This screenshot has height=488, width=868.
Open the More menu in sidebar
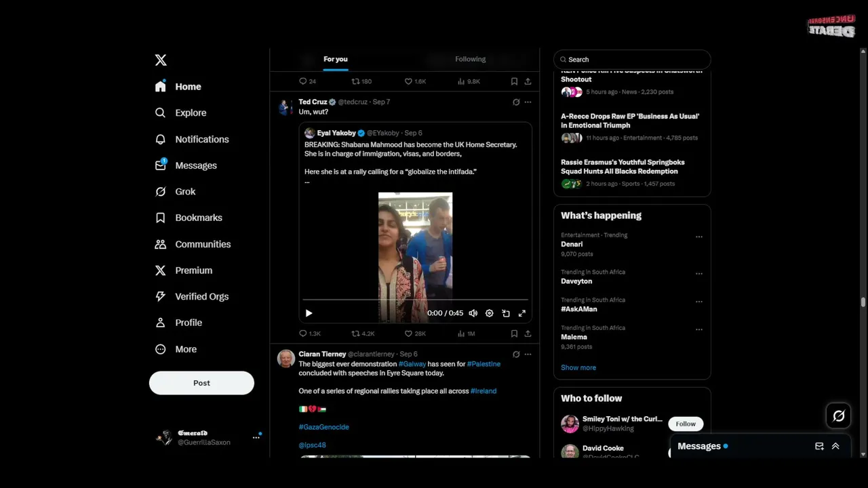click(176, 349)
